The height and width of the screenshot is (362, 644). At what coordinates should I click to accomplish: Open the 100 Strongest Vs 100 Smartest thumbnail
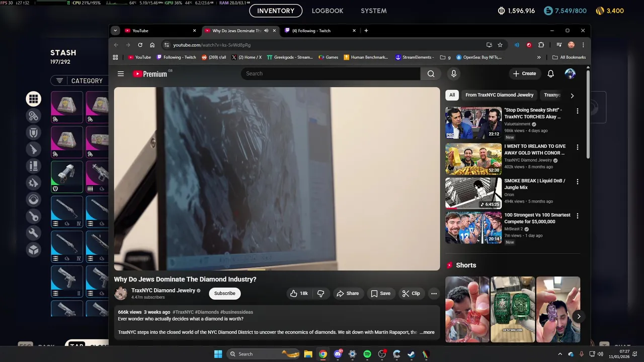point(473,227)
